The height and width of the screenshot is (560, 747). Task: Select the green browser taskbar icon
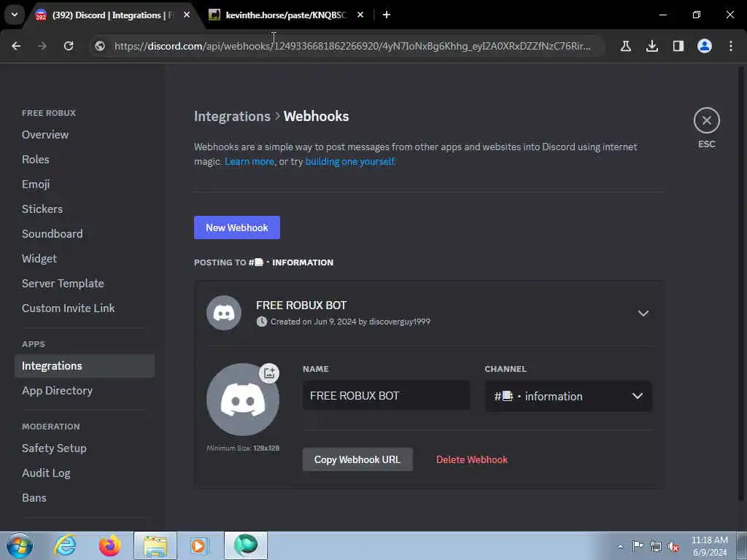(246, 545)
